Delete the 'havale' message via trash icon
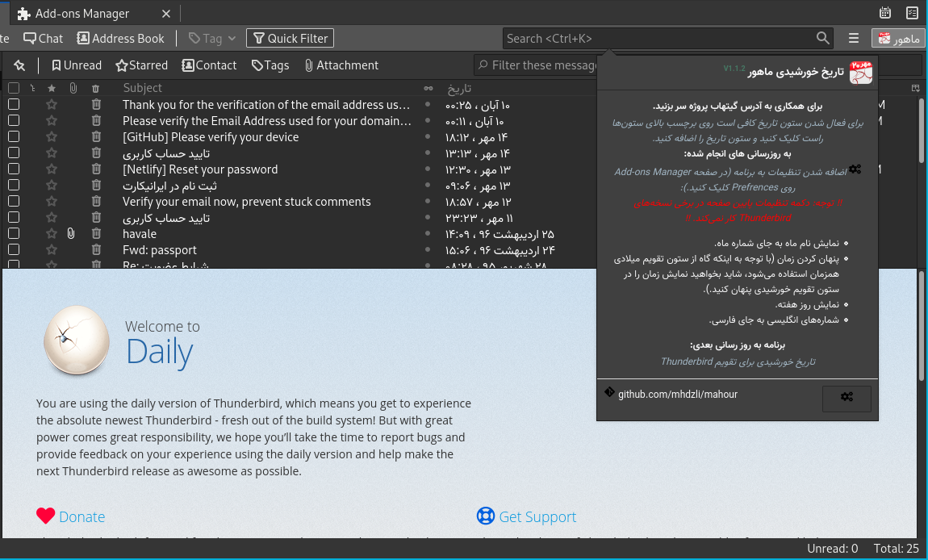This screenshot has height=560, width=928. coord(96,234)
